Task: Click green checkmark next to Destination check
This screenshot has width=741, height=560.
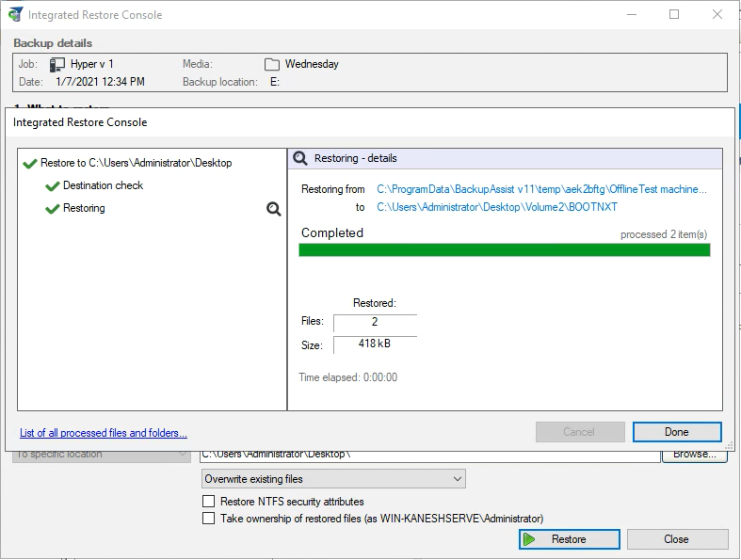Action: 52,186
